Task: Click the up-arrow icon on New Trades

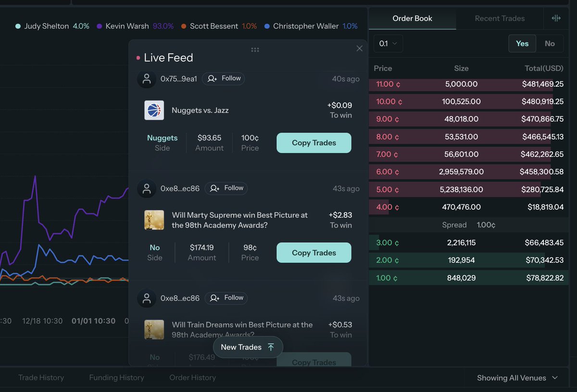Action: coord(271,347)
